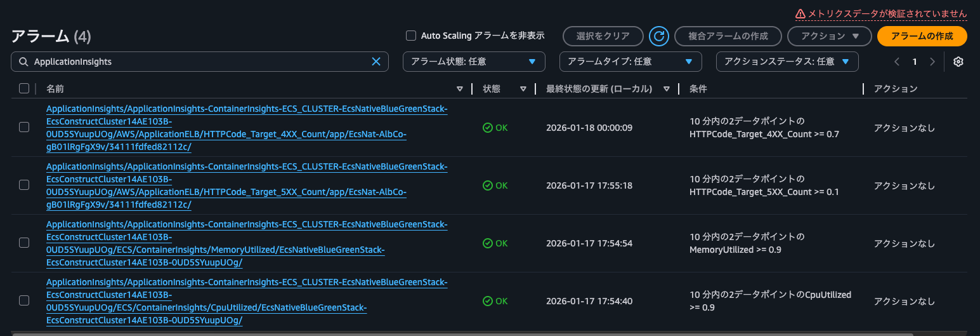Click OK status icon of HTTPCode_Target_4XX_Count alarm
The image size is (980, 336).
point(488,128)
